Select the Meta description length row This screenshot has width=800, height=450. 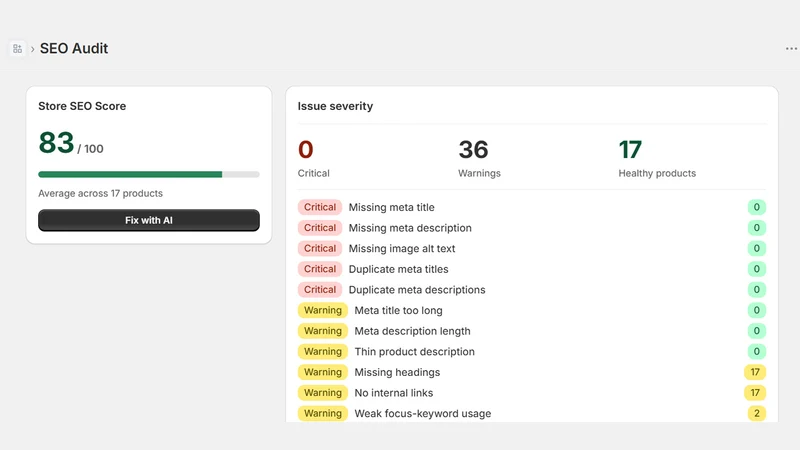click(532, 331)
